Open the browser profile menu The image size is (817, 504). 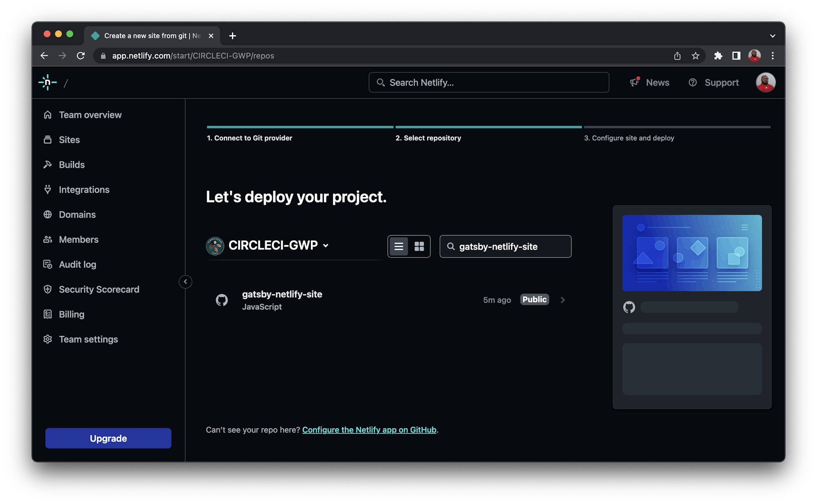pos(754,56)
